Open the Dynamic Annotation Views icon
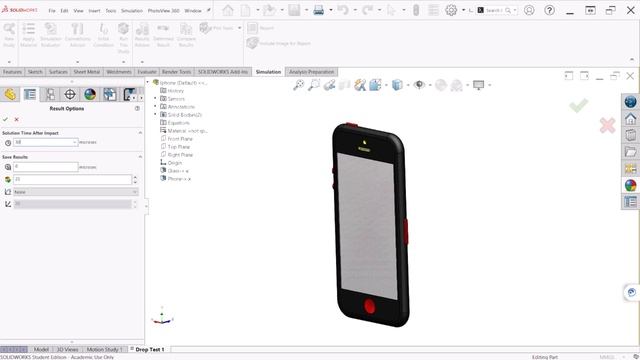Image resolution: width=640 pixels, height=360 pixels. (x=360, y=85)
